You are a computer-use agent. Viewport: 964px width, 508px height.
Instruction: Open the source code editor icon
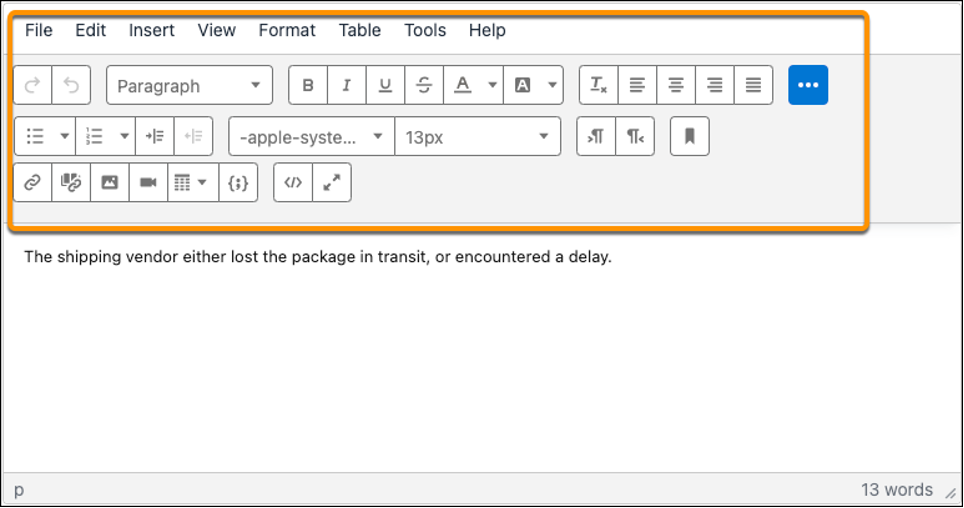(293, 183)
